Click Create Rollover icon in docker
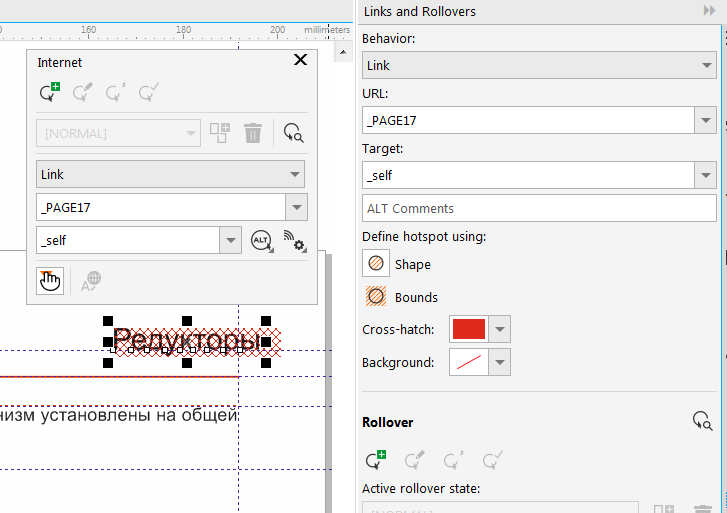 pos(376,460)
